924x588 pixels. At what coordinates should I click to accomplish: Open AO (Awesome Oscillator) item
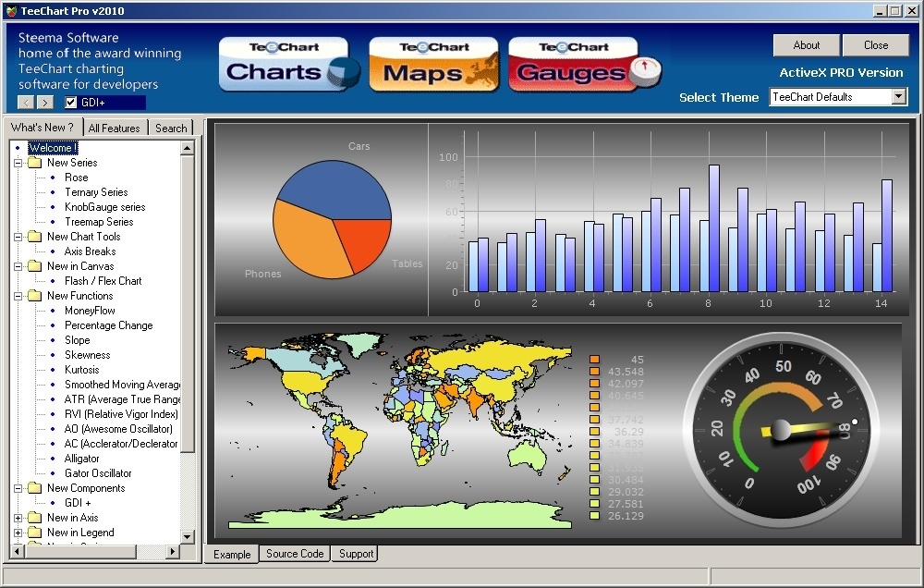click(x=118, y=429)
